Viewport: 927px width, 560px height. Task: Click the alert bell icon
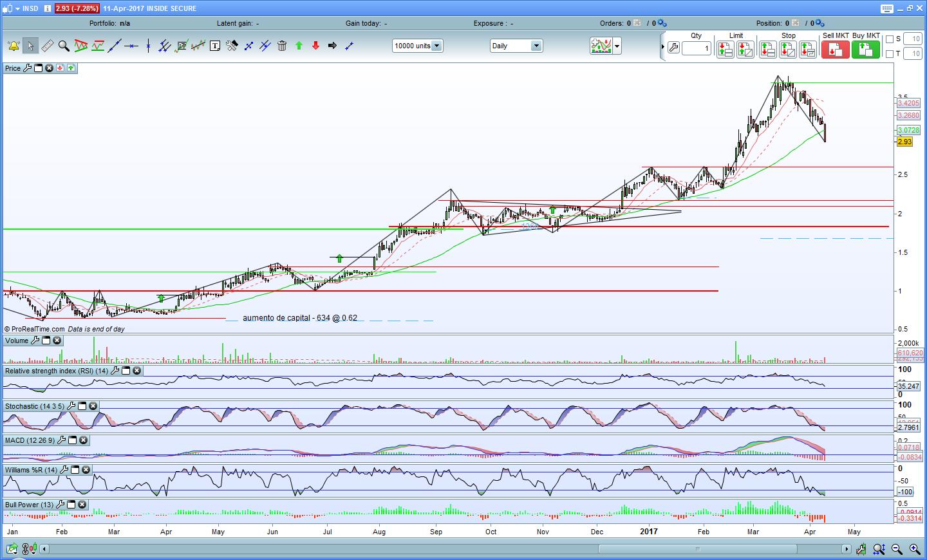click(13, 46)
